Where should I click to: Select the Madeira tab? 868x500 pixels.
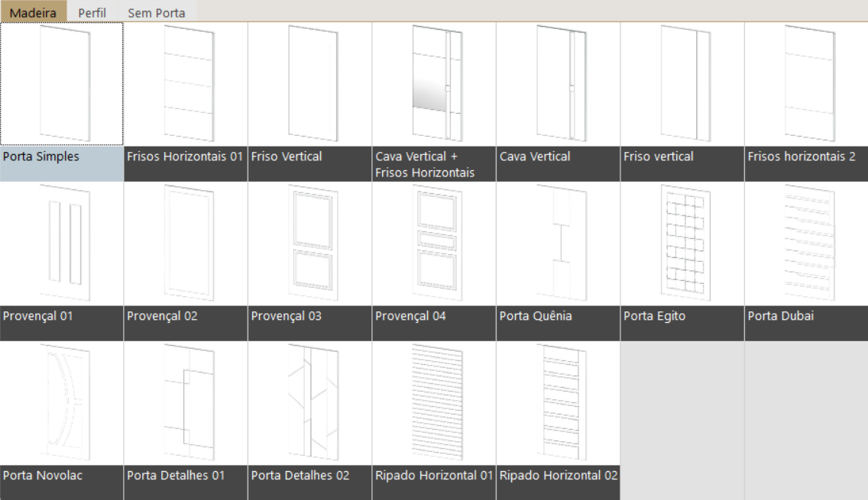click(33, 13)
